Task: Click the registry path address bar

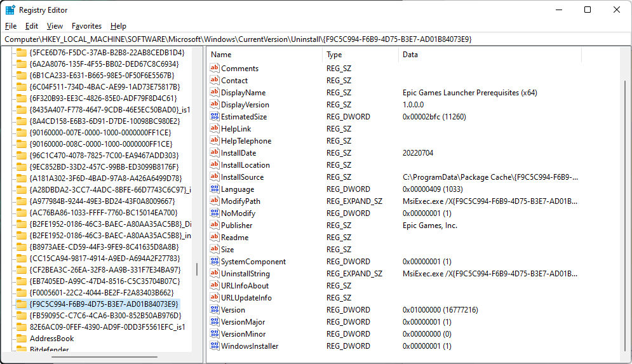Action: [x=316, y=39]
